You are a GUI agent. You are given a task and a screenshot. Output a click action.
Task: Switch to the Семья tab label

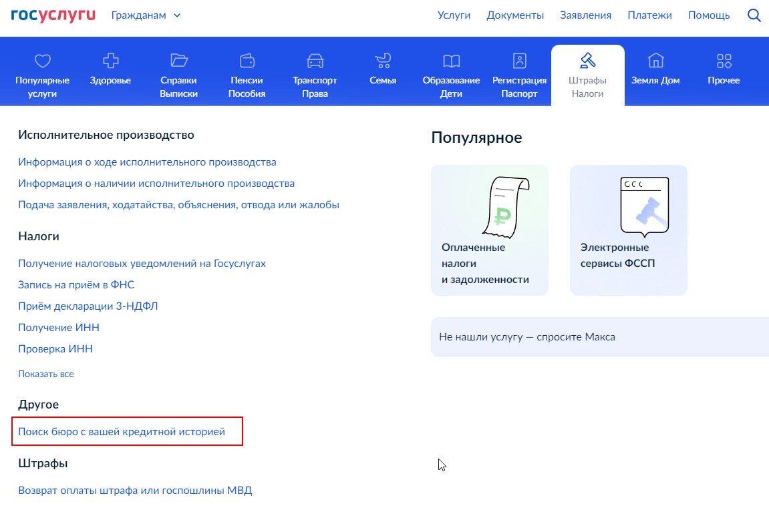point(383,80)
